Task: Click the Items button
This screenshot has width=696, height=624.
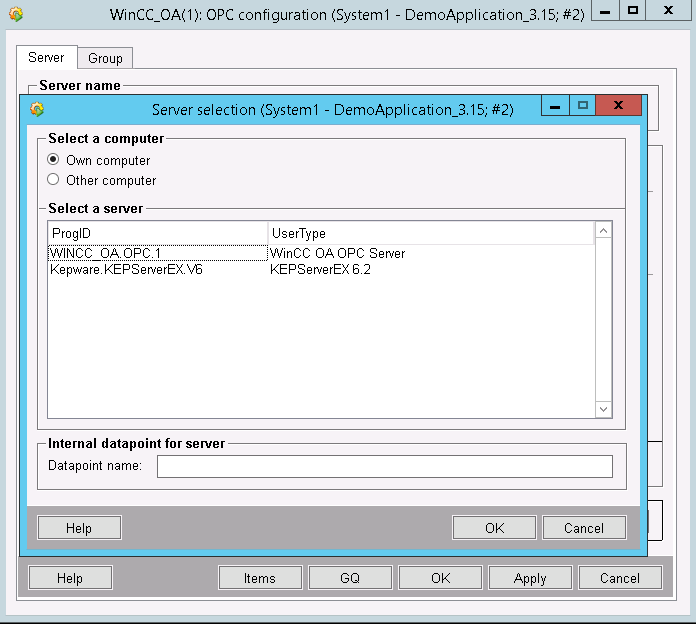Action: 260,577
